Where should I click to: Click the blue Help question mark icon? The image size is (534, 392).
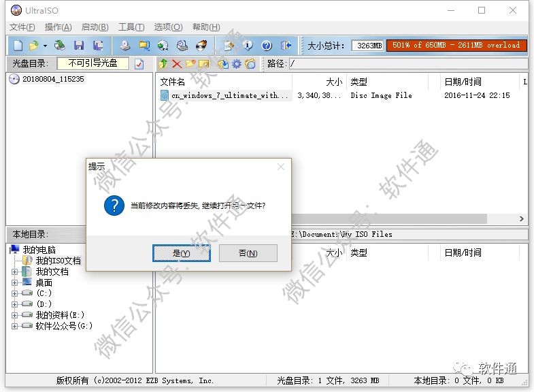click(267, 46)
